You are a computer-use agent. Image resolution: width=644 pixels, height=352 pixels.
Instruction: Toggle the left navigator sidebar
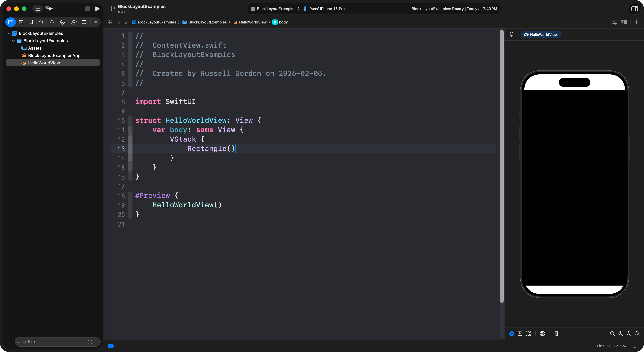[x=38, y=9]
